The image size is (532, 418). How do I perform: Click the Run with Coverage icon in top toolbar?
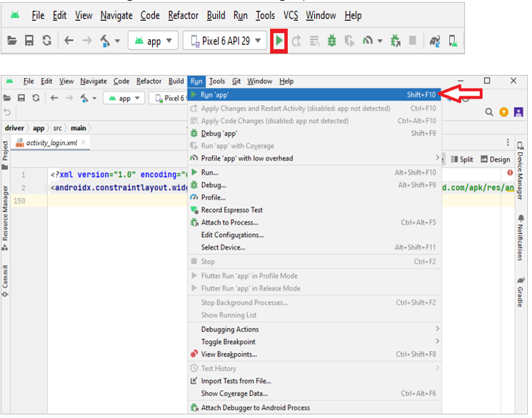(x=349, y=41)
